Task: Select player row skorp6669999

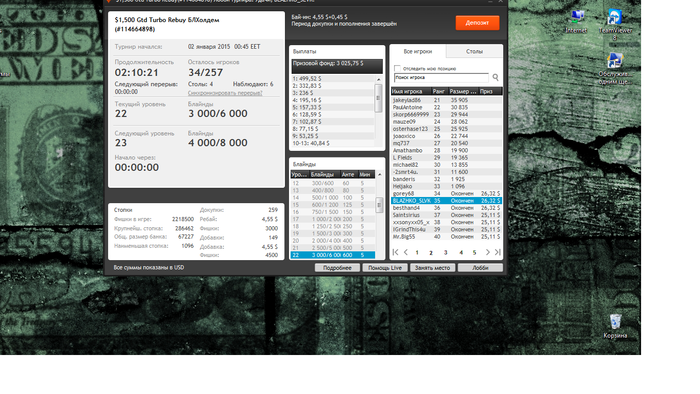Action: [446, 115]
